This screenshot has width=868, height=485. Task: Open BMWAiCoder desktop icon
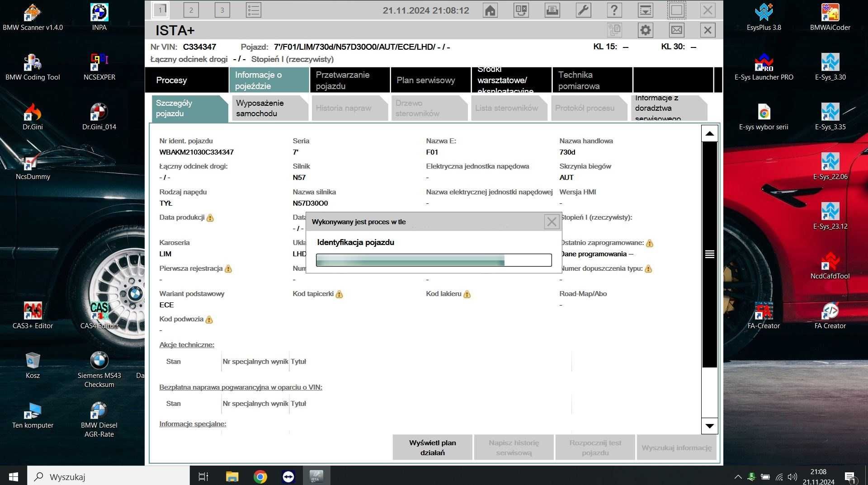coord(830,17)
